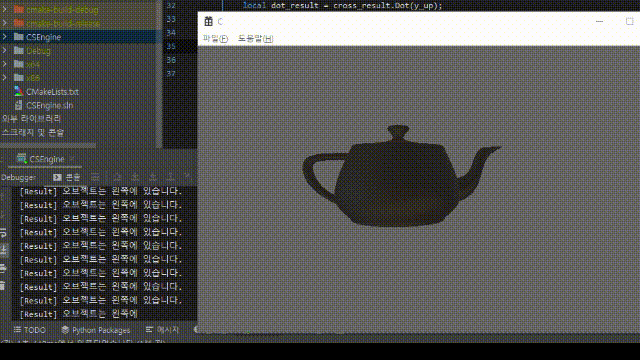Screen dimensions: 640x360
Task: Click the TODO list icon in the bottom bar
Action: (x=17, y=329)
